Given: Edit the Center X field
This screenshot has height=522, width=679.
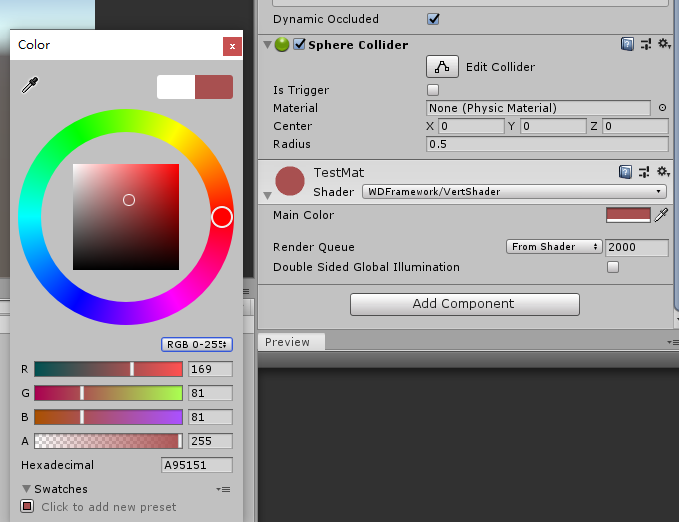Looking at the screenshot, I should (471, 126).
